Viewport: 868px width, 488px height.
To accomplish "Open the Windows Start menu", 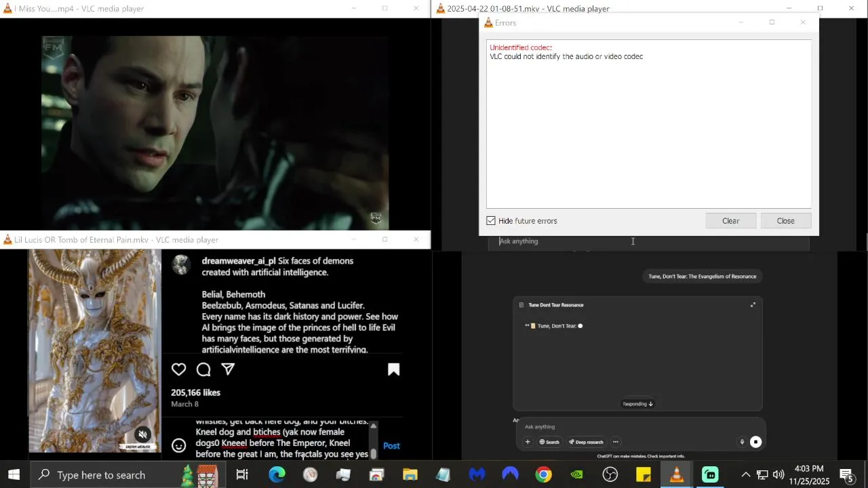I will pyautogui.click(x=14, y=474).
